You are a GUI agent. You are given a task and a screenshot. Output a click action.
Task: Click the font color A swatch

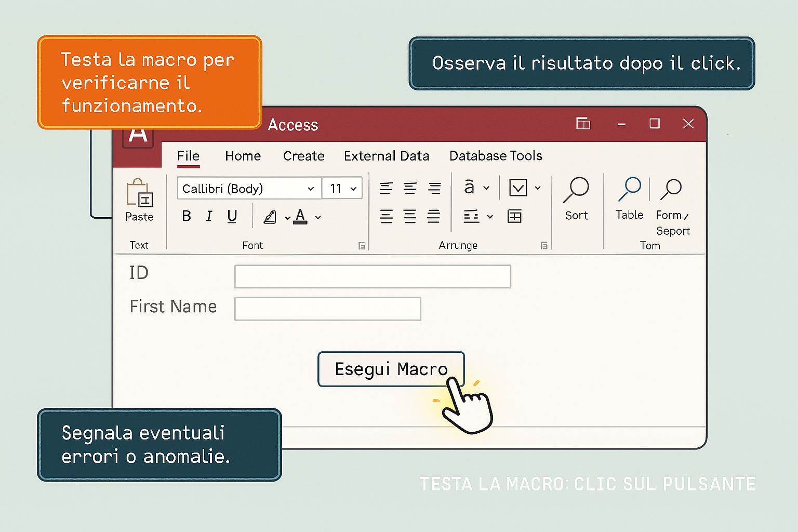(300, 216)
